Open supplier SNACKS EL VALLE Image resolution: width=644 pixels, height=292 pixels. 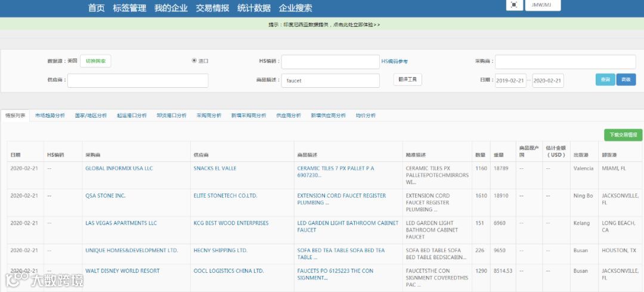pyautogui.click(x=215, y=168)
